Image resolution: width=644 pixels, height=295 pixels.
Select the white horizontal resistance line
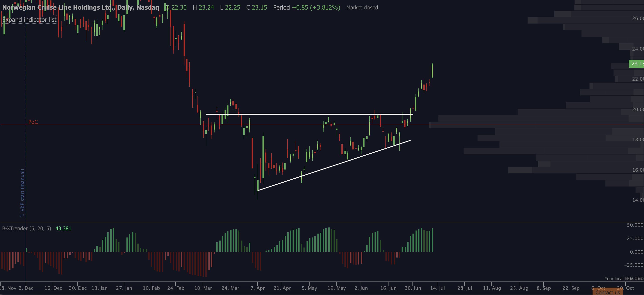[x=310, y=114]
